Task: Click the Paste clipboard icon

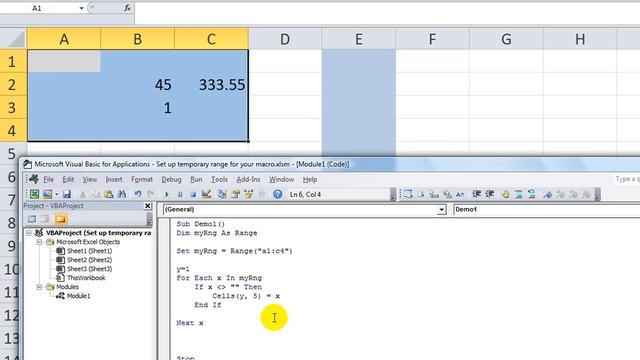Action: point(109,195)
